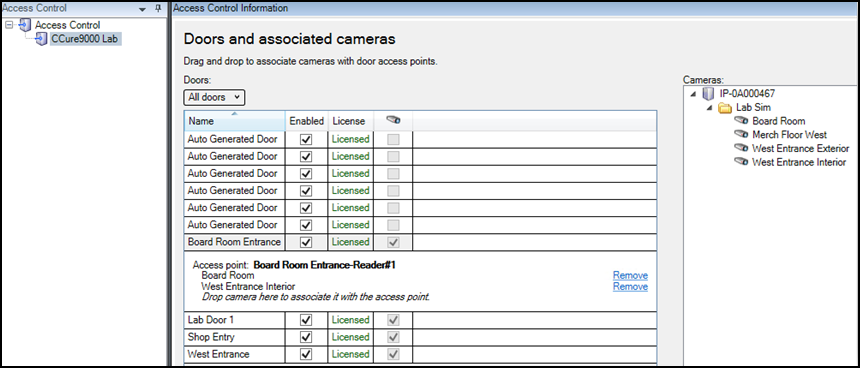
Task: Select West Entrance Exterior camera icon
Action: tap(742, 149)
